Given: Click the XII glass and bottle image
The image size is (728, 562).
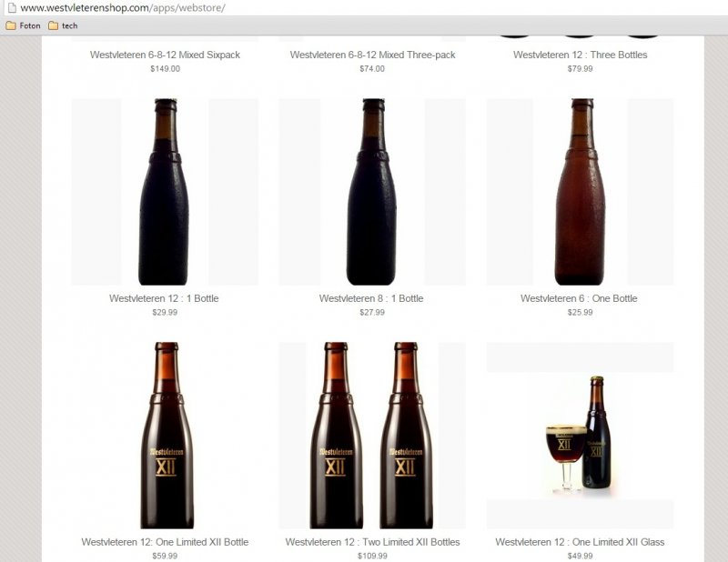Looking at the screenshot, I should pyautogui.click(x=580, y=436).
